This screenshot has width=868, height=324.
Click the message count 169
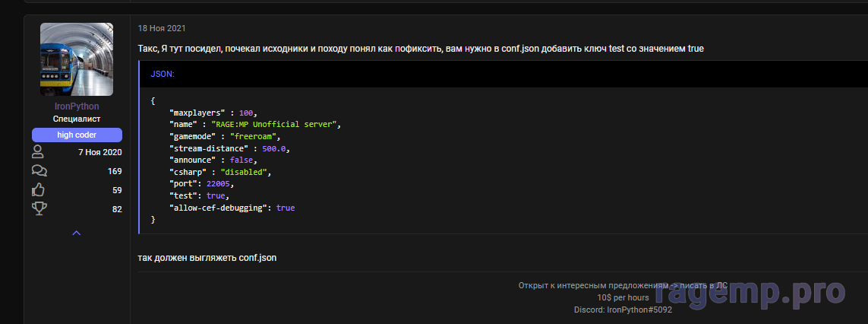[115, 171]
